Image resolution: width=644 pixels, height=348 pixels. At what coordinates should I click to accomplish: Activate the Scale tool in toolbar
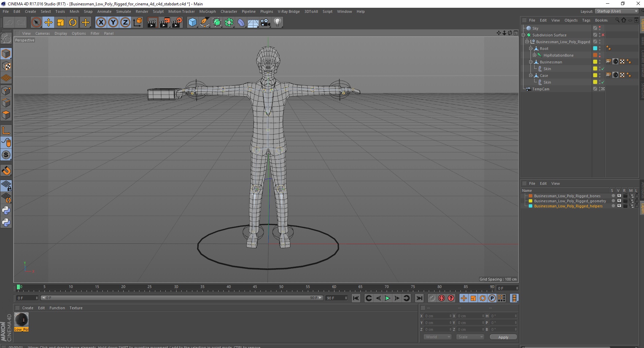[61, 23]
